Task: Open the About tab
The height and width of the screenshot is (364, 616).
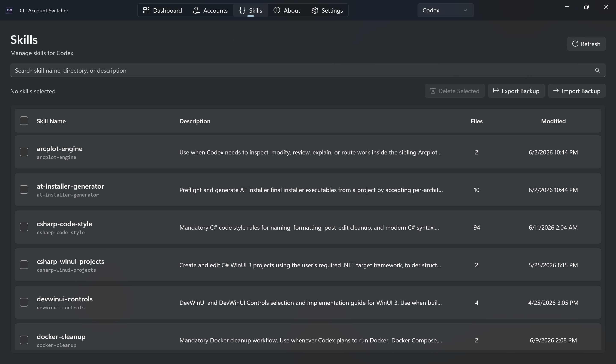Action: tap(287, 10)
